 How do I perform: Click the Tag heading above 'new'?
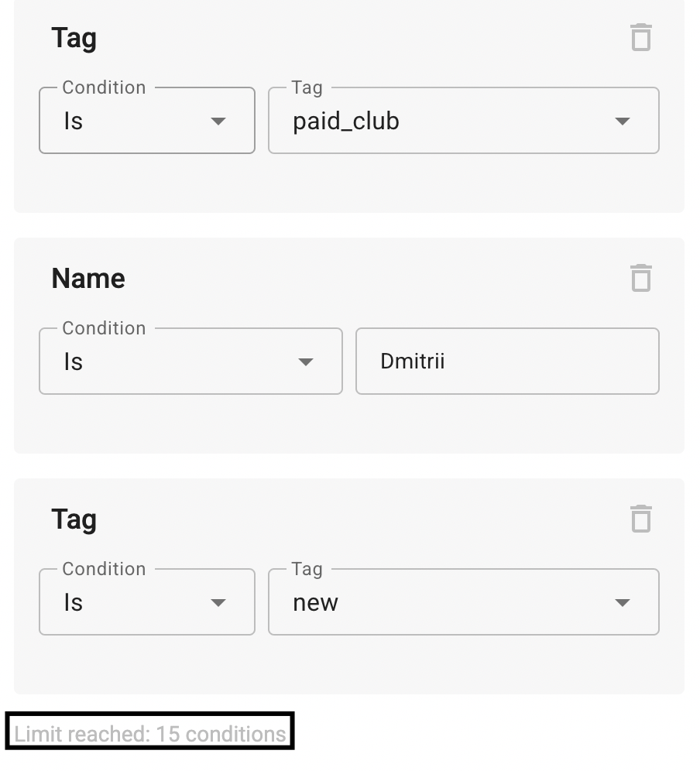click(x=74, y=519)
